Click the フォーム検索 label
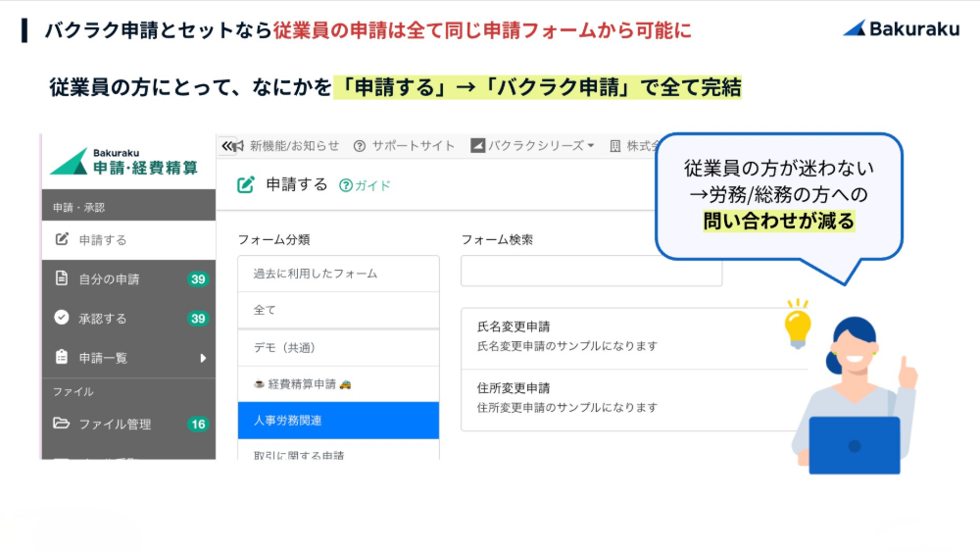This screenshot has height=552, width=980. tap(497, 239)
